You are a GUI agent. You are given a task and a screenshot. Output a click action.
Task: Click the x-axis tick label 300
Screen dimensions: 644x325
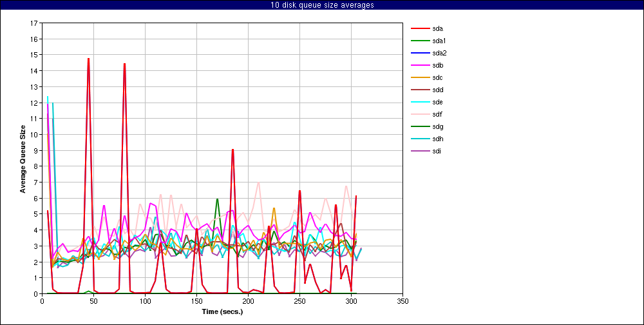point(351,302)
